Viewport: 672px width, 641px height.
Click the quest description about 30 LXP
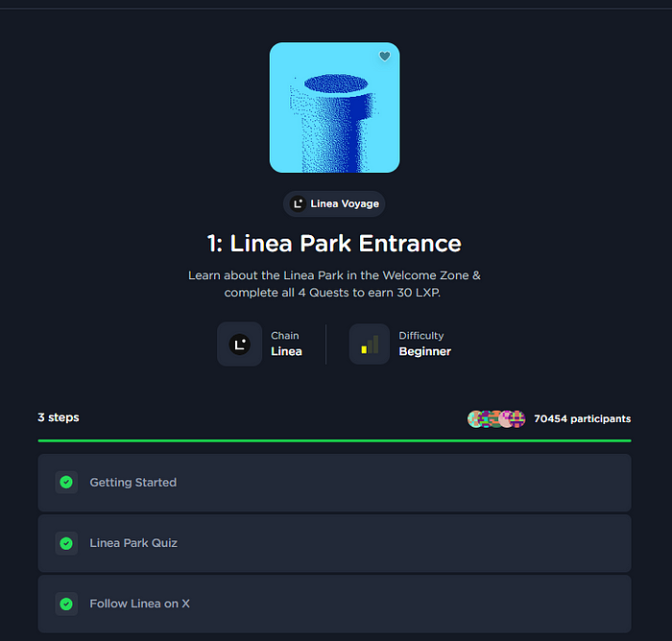334,284
